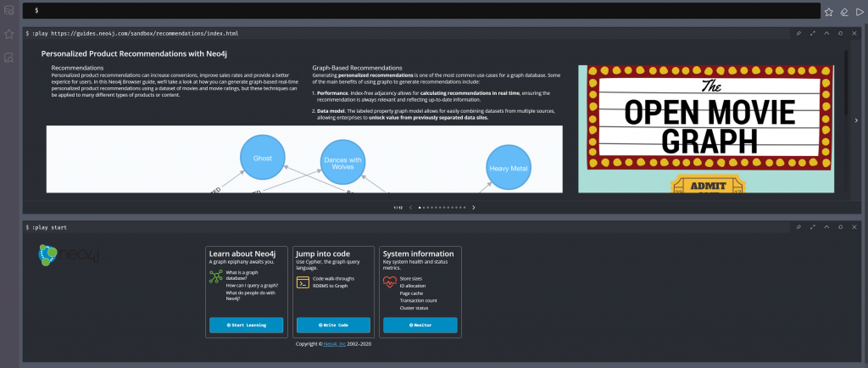Rerun the recommendations guide frame command

pyautogui.click(x=840, y=33)
